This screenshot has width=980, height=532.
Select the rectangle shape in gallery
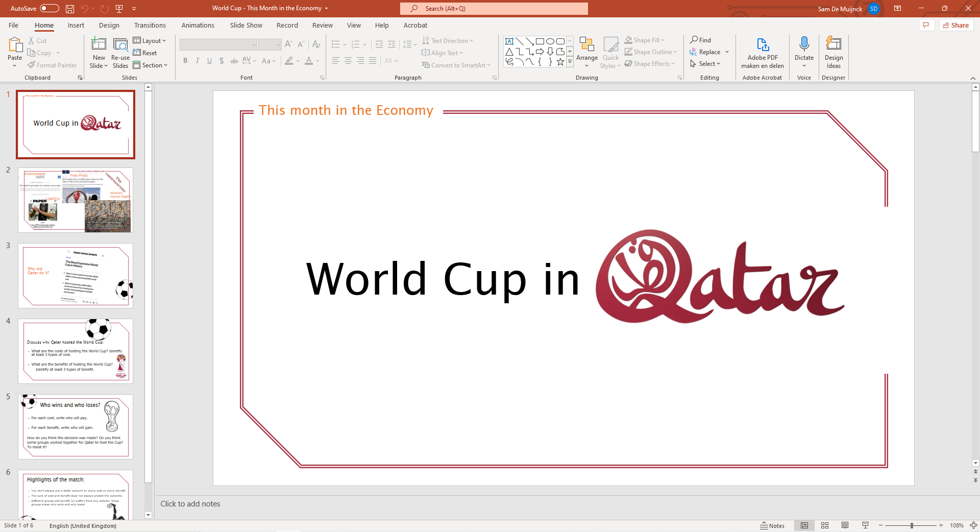click(540, 41)
